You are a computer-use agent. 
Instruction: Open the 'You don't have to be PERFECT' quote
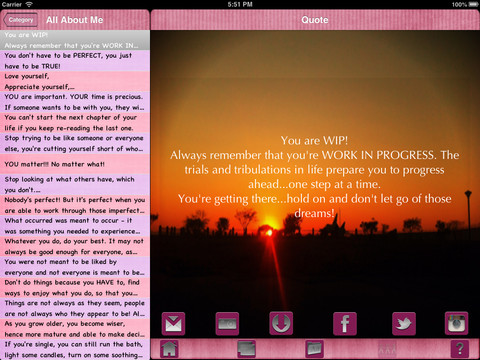tap(75, 61)
